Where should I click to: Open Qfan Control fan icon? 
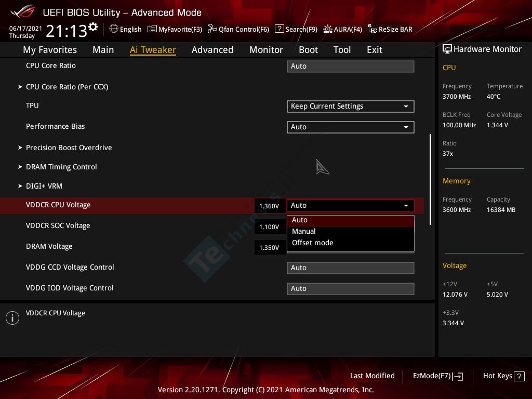[x=212, y=29]
